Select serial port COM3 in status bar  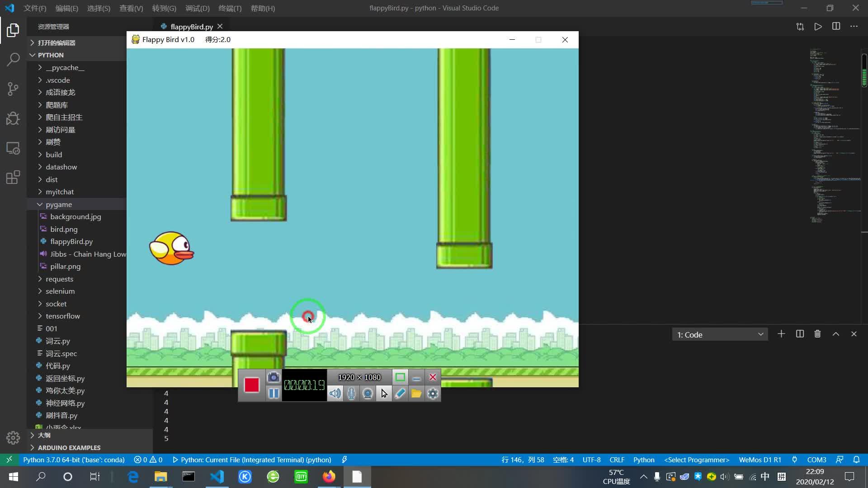tap(816, 460)
